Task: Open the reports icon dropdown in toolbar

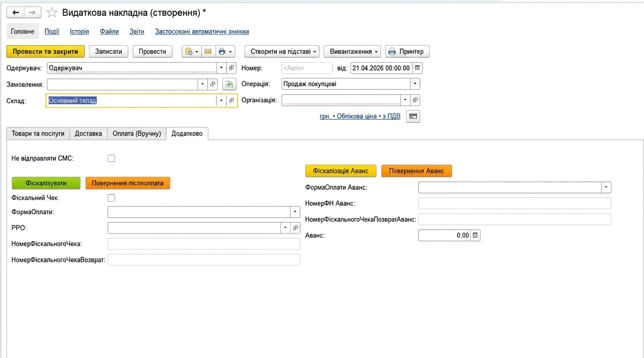Action: coord(191,51)
